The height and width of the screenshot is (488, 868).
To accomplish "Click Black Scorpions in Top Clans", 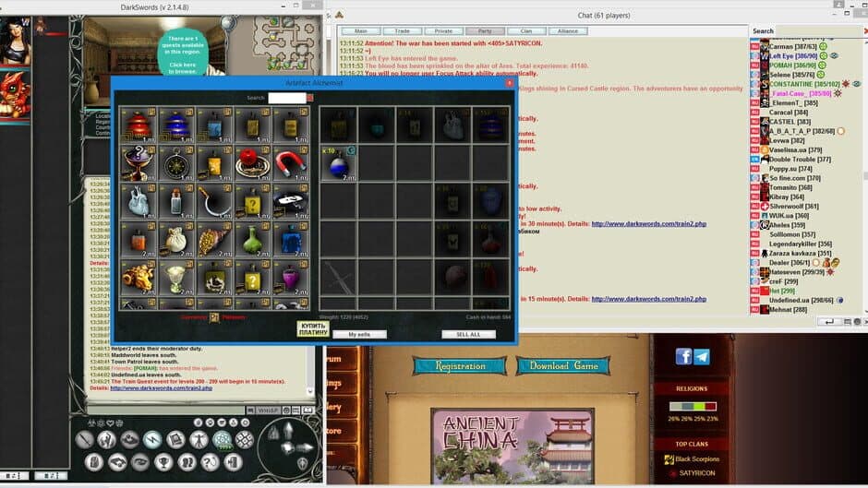I will (x=697, y=459).
